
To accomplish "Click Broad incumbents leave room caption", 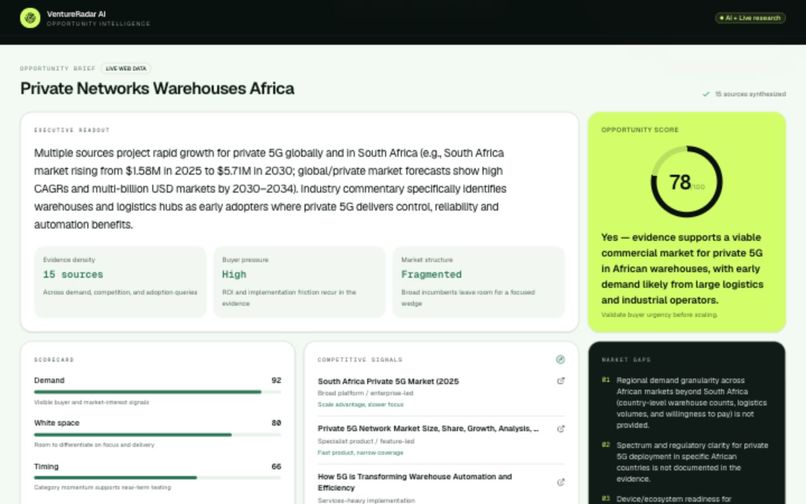I will click(468, 298).
